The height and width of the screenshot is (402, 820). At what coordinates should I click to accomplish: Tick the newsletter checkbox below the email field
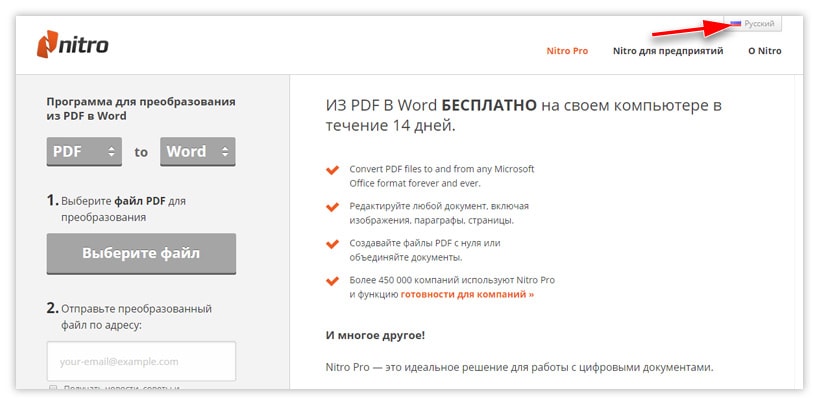53,388
